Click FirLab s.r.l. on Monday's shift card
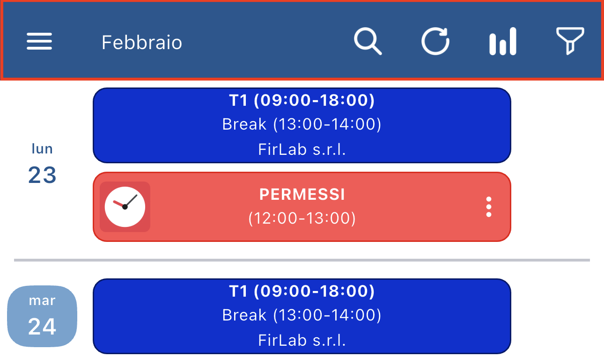The height and width of the screenshot is (364, 604). tap(302, 150)
